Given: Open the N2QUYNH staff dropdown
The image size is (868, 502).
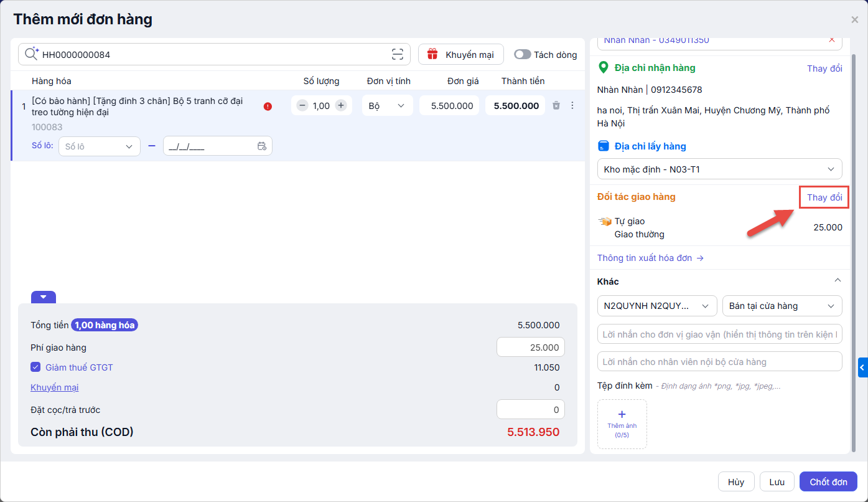Looking at the screenshot, I should [657, 306].
